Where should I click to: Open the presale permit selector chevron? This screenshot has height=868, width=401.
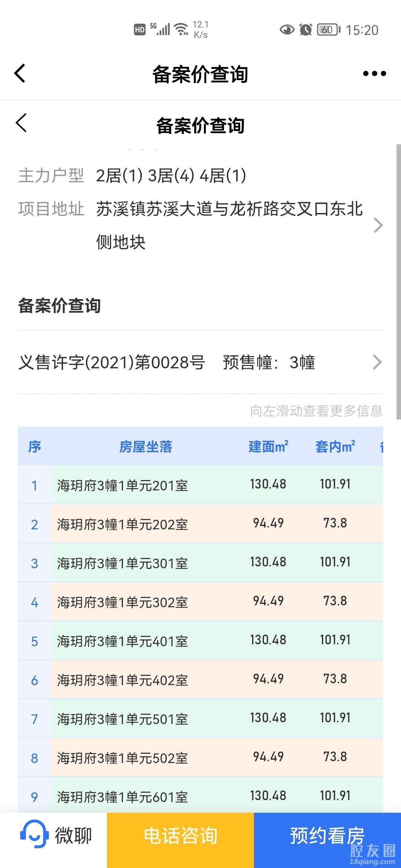[377, 362]
